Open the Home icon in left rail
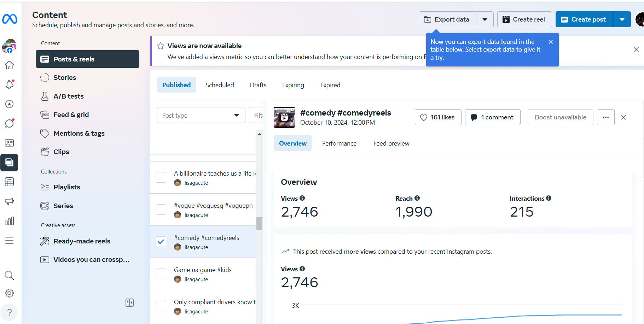Viewport: 644px width, 324px height. [x=10, y=65]
